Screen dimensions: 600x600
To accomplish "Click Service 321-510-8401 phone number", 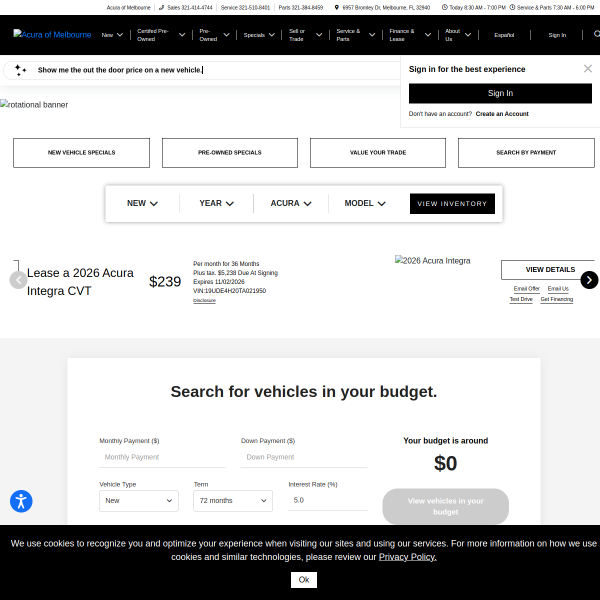I will (x=245, y=7).
